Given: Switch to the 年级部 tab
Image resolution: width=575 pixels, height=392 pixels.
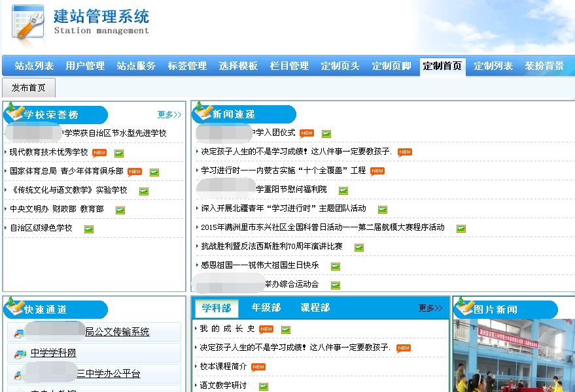Looking at the screenshot, I should pos(266,308).
